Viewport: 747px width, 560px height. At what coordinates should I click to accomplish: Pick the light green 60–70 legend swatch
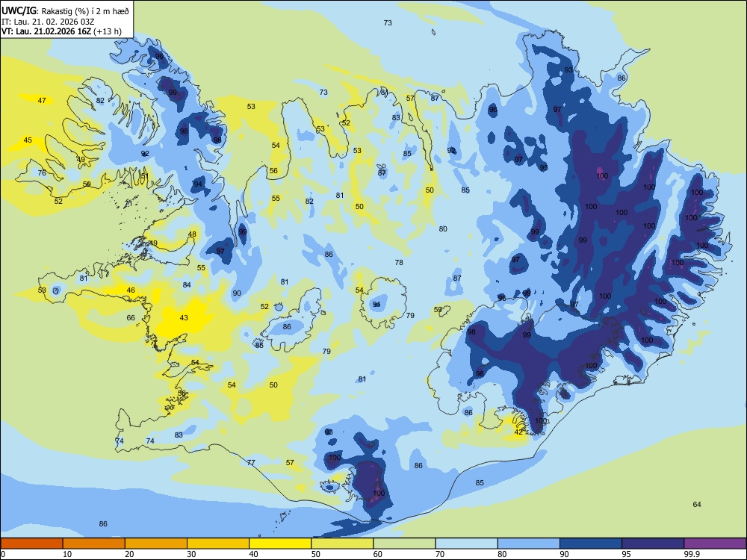pyautogui.click(x=404, y=544)
